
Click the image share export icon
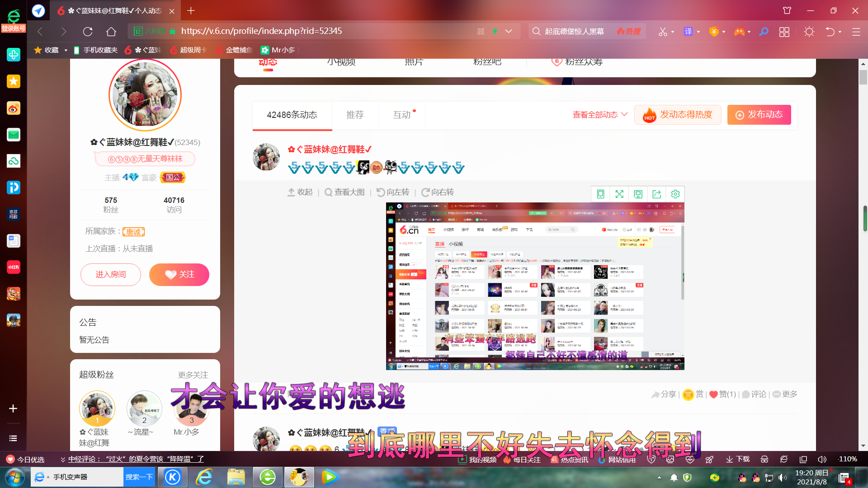(x=657, y=194)
